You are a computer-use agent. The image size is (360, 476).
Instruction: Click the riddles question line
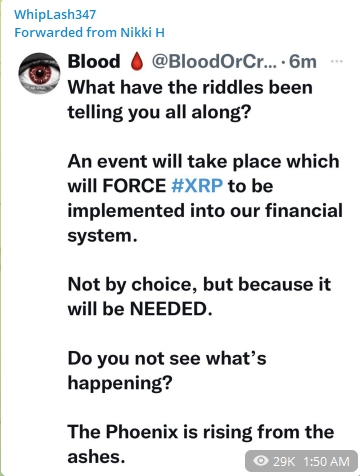[190, 100]
